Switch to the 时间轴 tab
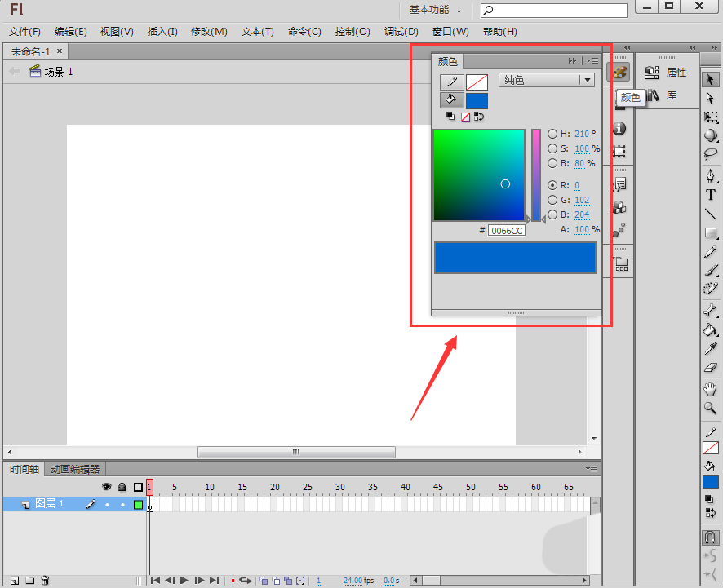The image size is (723, 588). pos(24,469)
